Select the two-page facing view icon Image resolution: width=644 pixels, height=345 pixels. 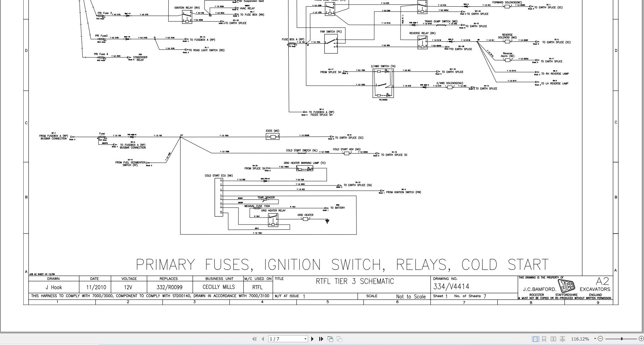553,338
